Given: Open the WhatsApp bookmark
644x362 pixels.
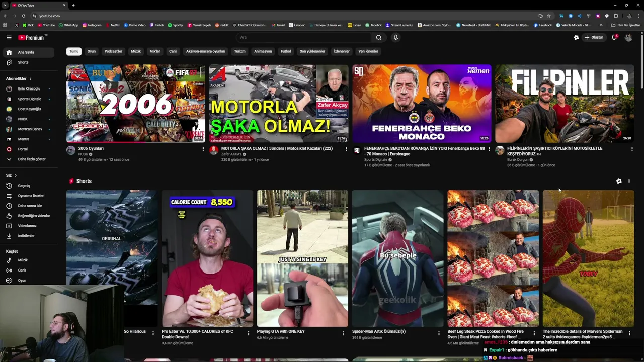Looking at the screenshot, I should click(x=68, y=25).
